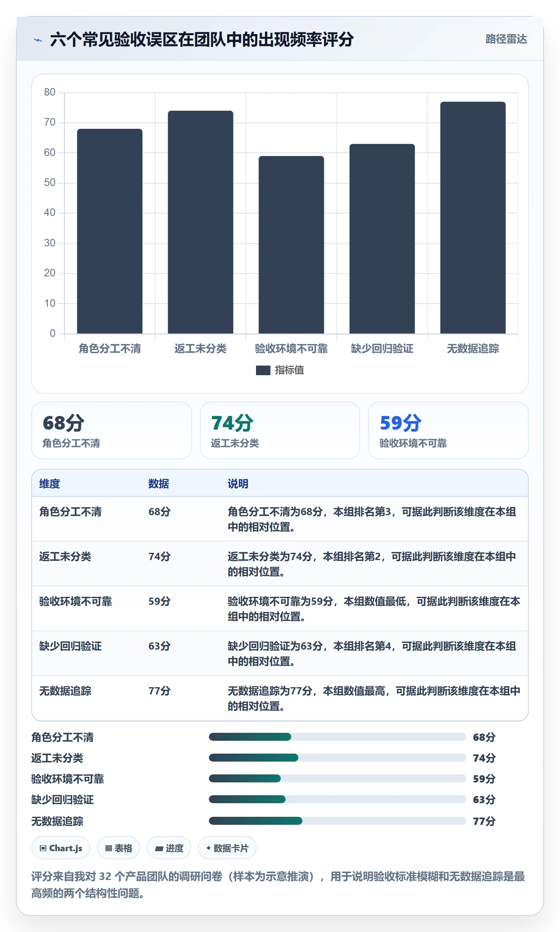This screenshot has width=560, height=932.
Task: Click the 维度 column header
Action: point(50,484)
